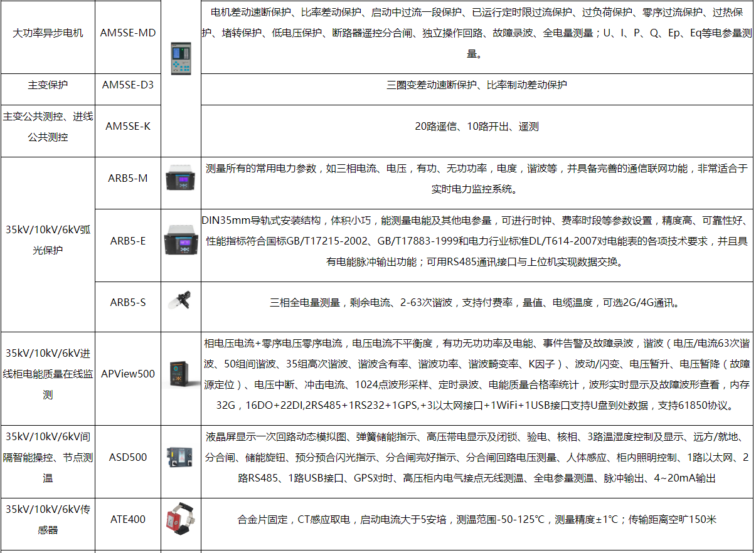Click the AM5SE device product image
This screenshot has height=553, width=756.
click(x=181, y=60)
